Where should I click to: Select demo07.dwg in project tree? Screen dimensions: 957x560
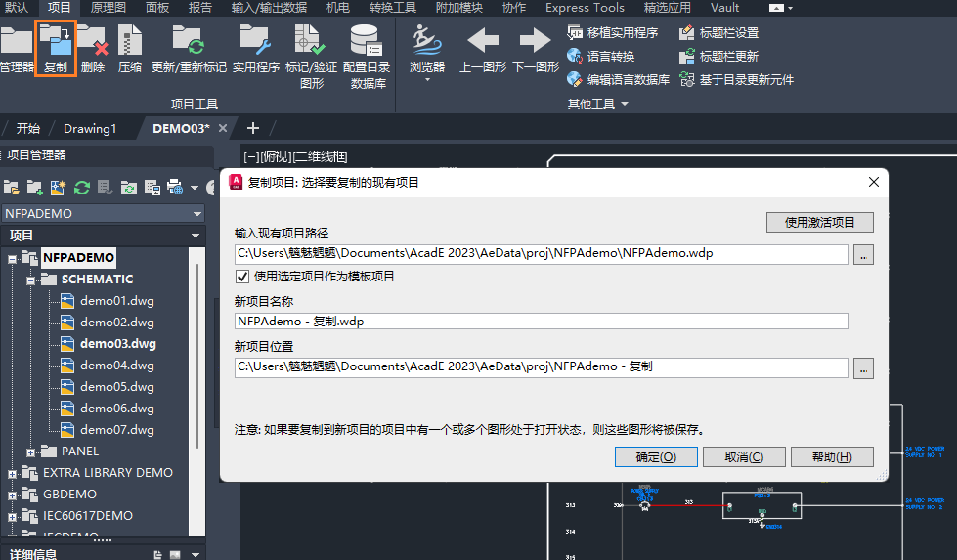click(117, 429)
